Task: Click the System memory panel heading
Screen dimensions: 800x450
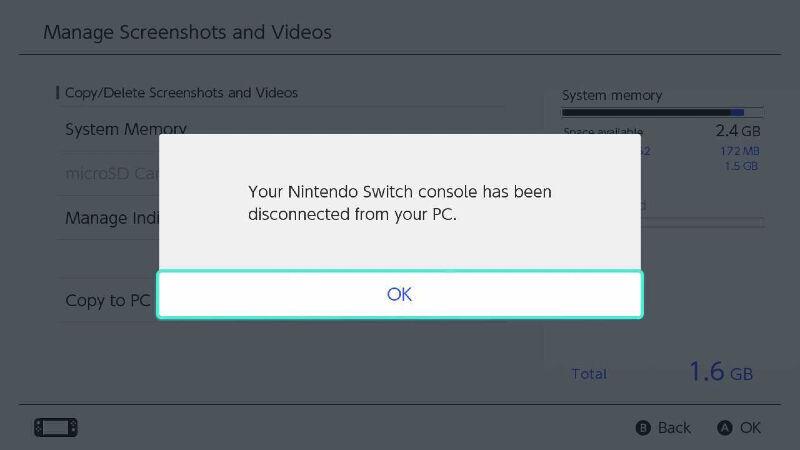Action: click(x=612, y=95)
